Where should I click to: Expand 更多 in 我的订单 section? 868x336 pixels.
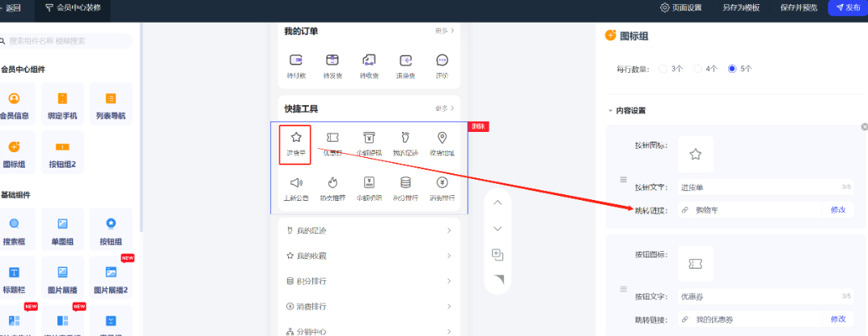pos(444,31)
